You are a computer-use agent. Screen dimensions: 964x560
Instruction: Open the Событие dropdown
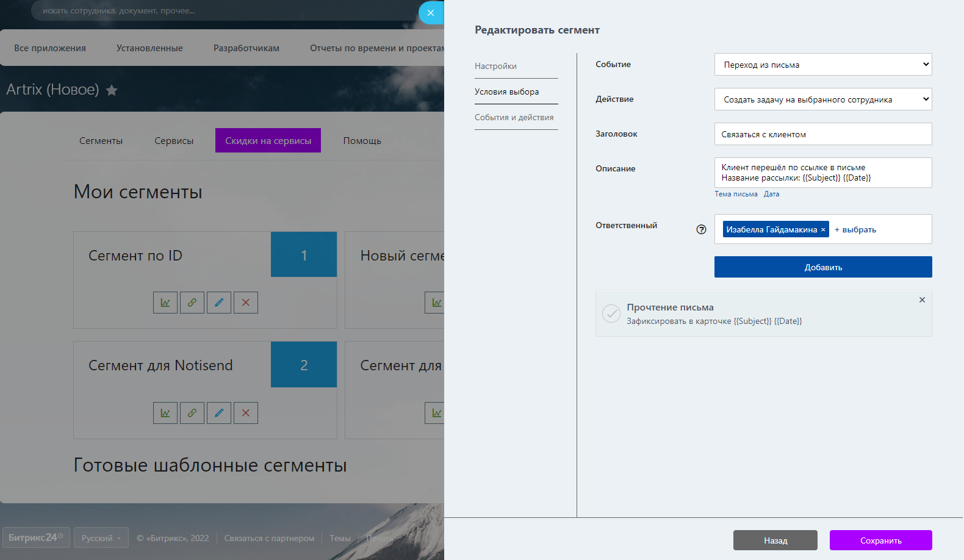tap(822, 65)
